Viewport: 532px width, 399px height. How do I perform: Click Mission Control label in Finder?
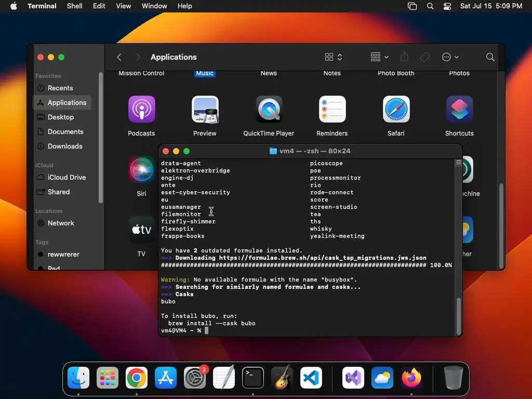pos(141,73)
